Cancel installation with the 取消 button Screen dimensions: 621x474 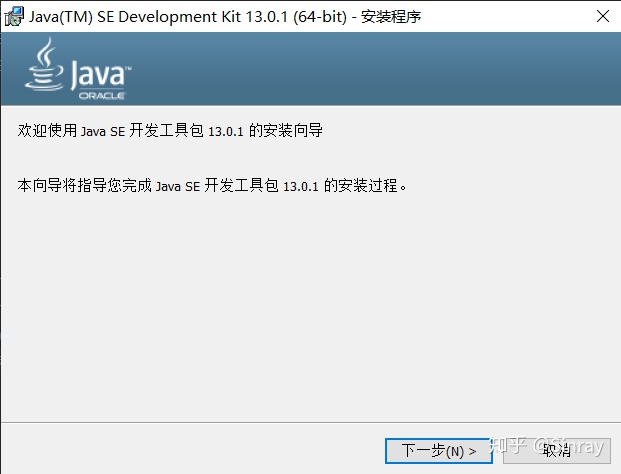click(x=556, y=451)
